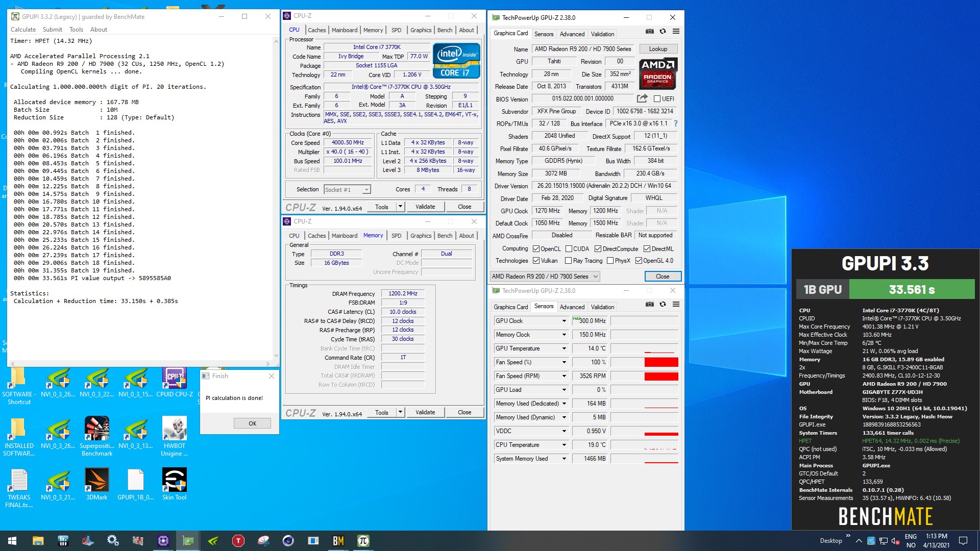Viewport: 980px width, 551px height.
Task: Click the Fan Speed (RPM) red graph bar
Action: pos(661,376)
